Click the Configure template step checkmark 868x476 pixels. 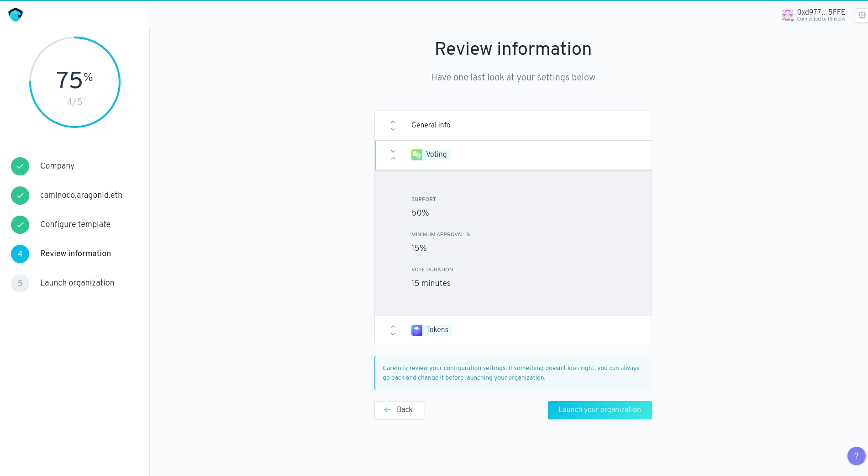(20, 225)
